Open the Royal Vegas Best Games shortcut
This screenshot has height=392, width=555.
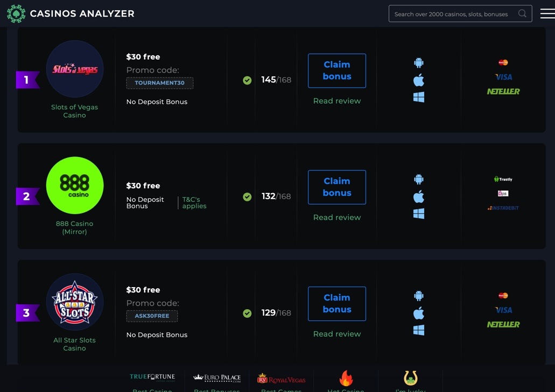pos(282,381)
